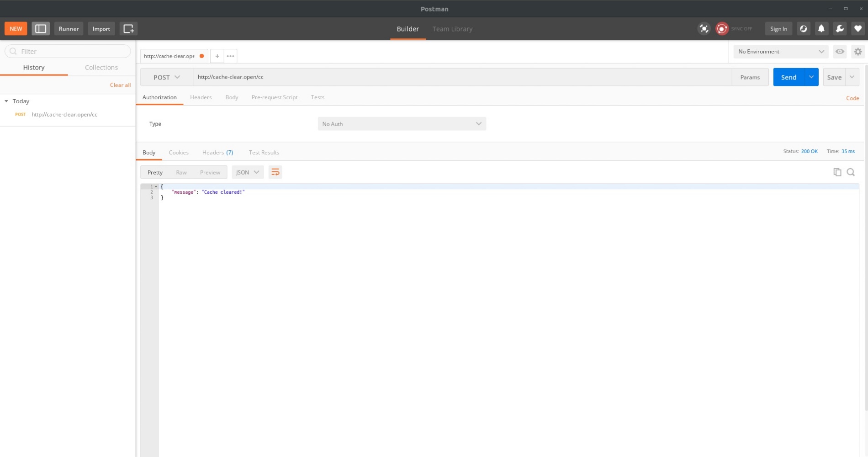Open the JSON format dropdown
868x457 pixels.
[x=248, y=172]
